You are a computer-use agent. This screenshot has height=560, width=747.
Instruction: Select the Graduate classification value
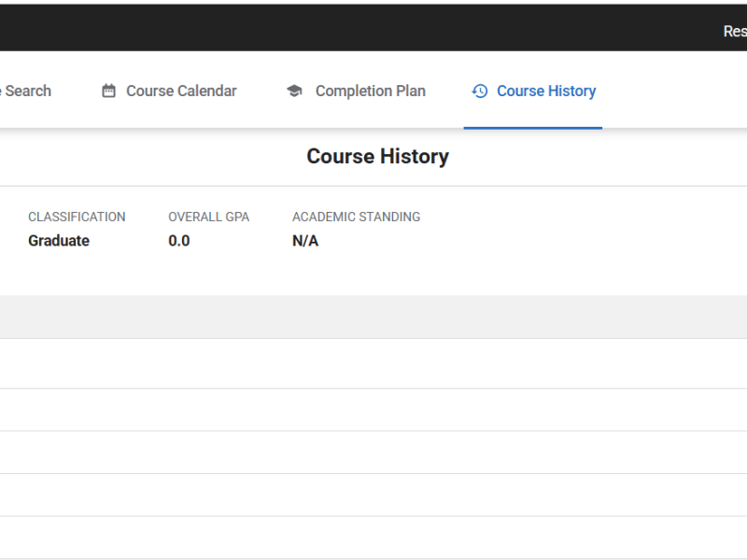(59, 241)
